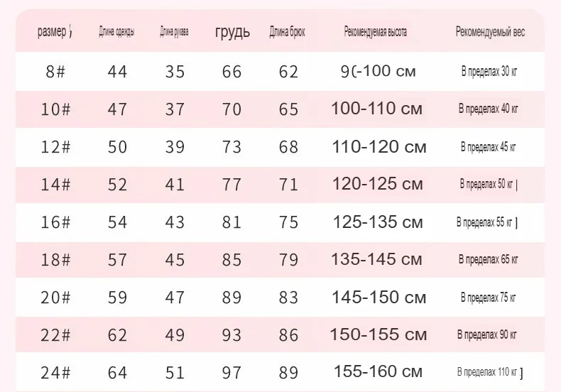Select 'В пределах 110 кг' weight cell
The height and width of the screenshot is (392, 561).
pyautogui.click(x=488, y=372)
